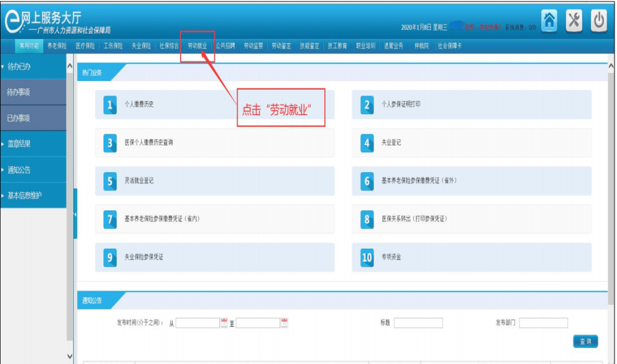Open the end date calendar picker icon
Screen dimensions: 617x364
tap(284, 323)
